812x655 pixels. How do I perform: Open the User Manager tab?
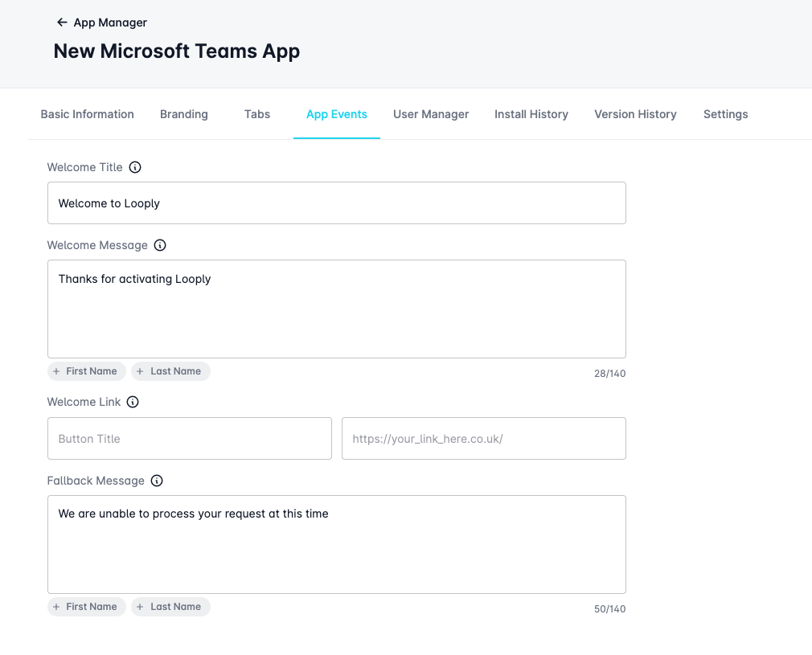(431, 114)
